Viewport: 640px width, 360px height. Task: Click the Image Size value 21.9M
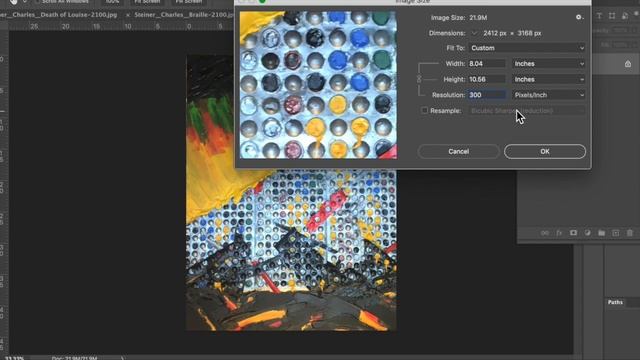pos(478,18)
